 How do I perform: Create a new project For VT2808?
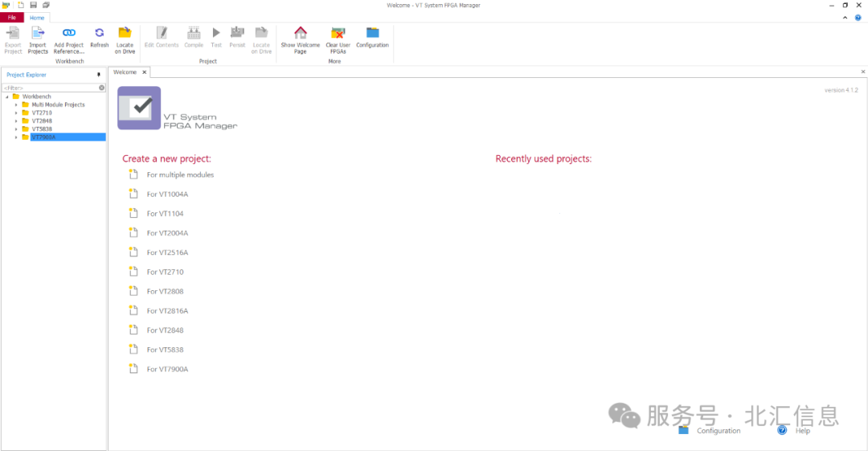point(165,291)
